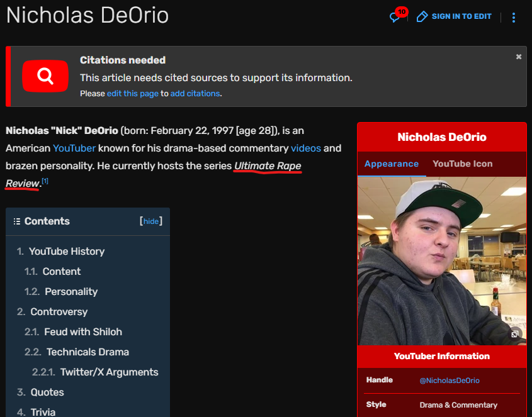Image resolution: width=532 pixels, height=417 pixels.
Task: Follow the 'add citations' link
Action: point(195,94)
